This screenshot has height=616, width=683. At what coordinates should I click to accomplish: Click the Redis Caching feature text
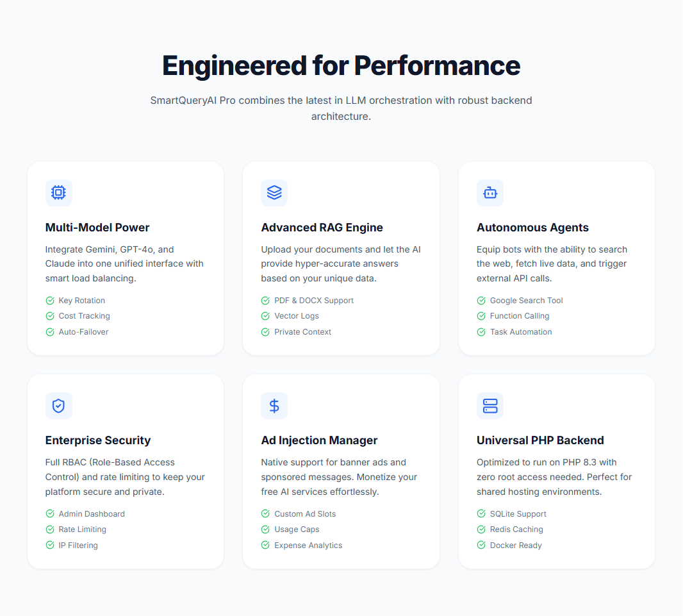pyautogui.click(x=516, y=529)
